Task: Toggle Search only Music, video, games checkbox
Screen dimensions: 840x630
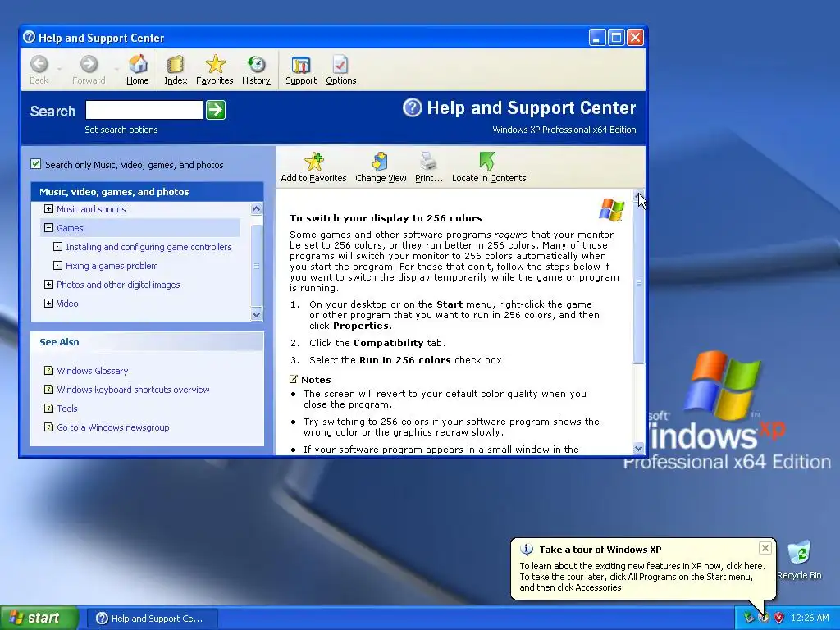Action: [36, 164]
